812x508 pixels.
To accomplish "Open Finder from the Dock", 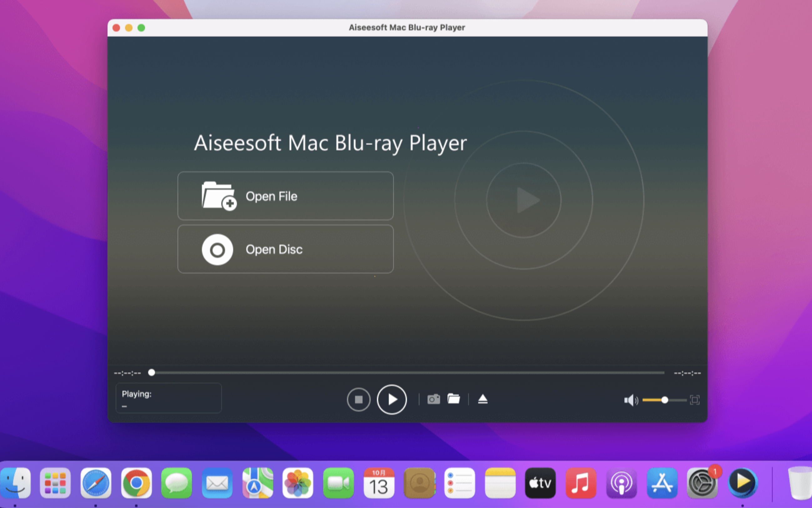I will pos(15,483).
